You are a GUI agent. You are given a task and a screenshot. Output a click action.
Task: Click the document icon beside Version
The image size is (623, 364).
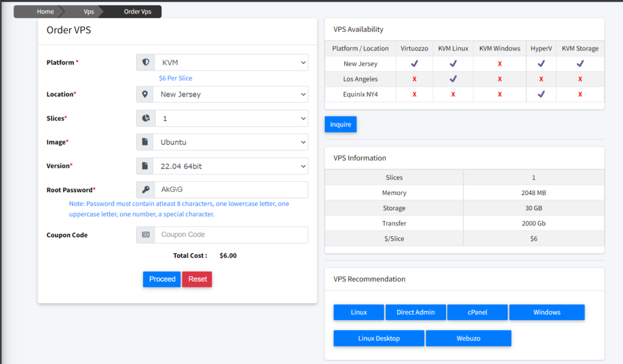click(x=145, y=166)
